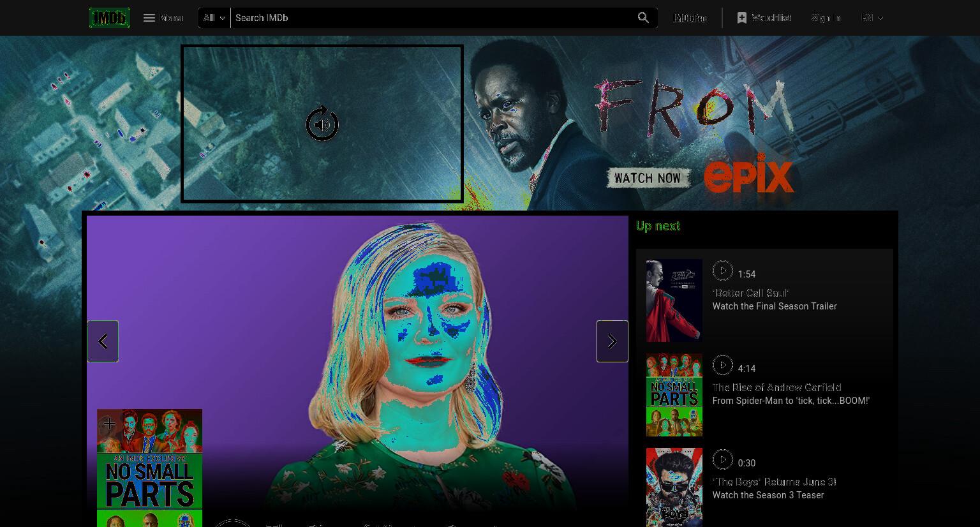Screen dimensions: 980x527
Task: Click the 'Better Call Saul' title link
Action: (750, 293)
